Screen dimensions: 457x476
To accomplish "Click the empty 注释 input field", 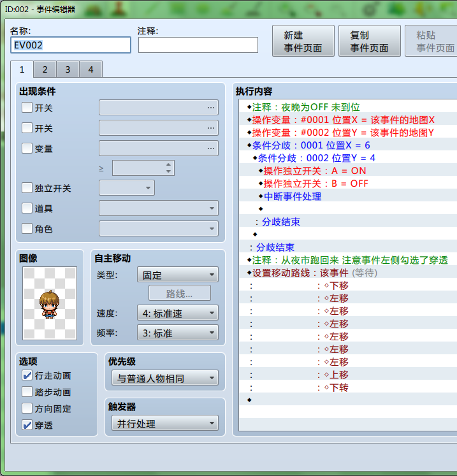I will point(198,45).
